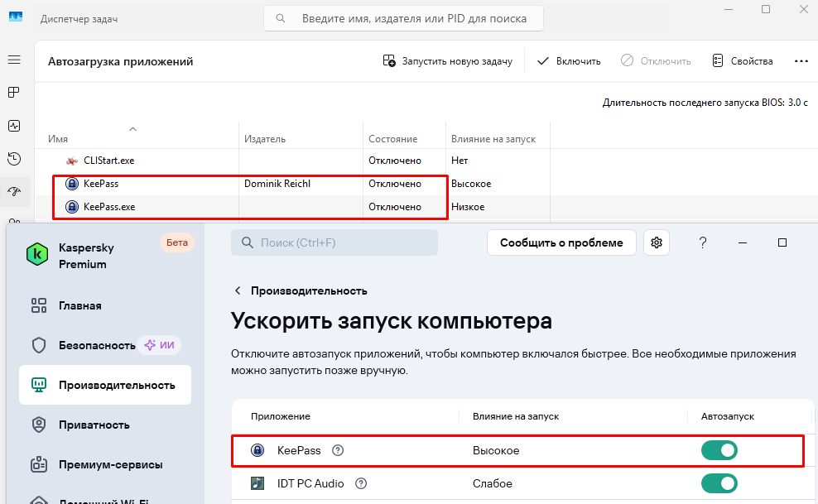This screenshot has width=818, height=504.
Task: Click Отключить in Task Manager toolbar
Action: pos(656,61)
